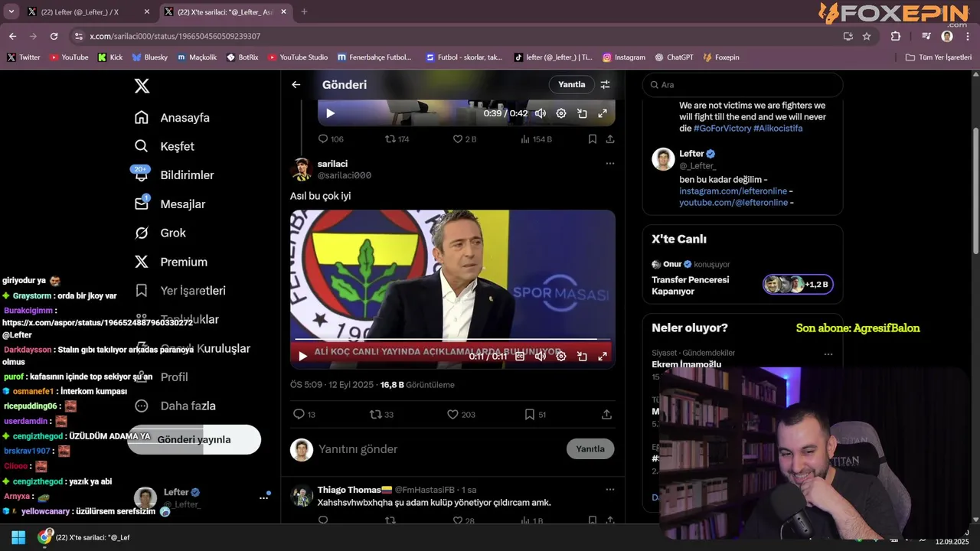Open Thiago Thomas reply options
This screenshot has height=551, width=980.
click(x=610, y=490)
